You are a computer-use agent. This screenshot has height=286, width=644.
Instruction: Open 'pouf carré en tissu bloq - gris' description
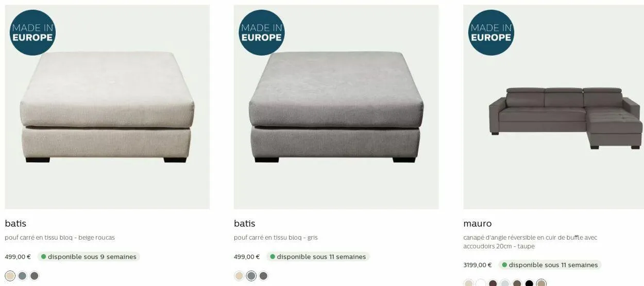coord(276,238)
